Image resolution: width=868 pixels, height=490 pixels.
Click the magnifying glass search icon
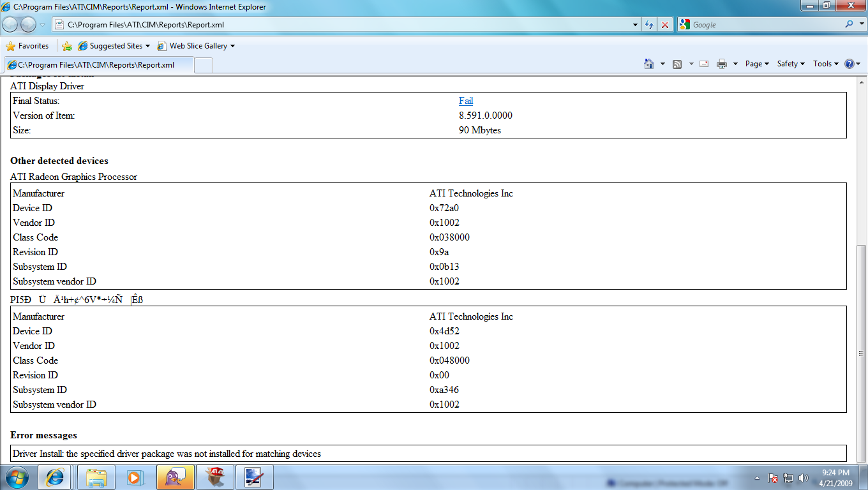(849, 24)
